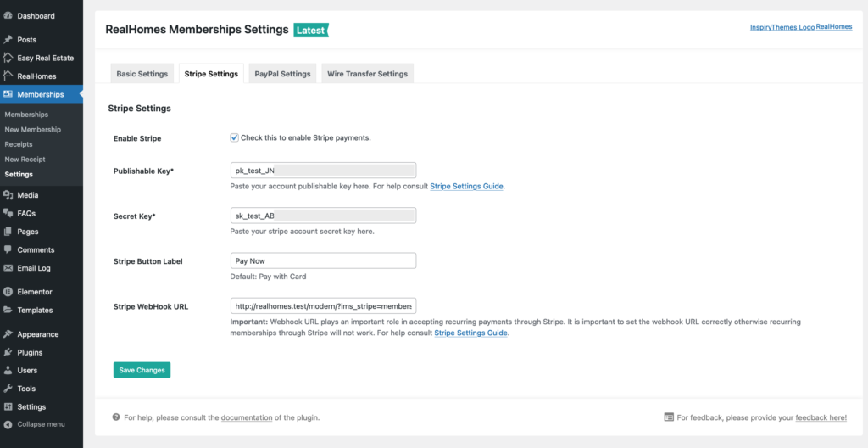
Task: Click into the Publishable Key field
Action: pyautogui.click(x=323, y=171)
